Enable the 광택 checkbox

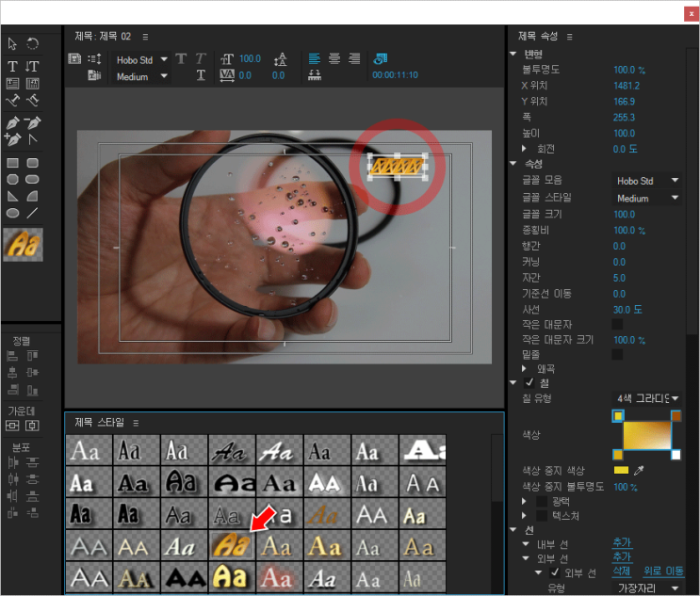[x=542, y=502]
